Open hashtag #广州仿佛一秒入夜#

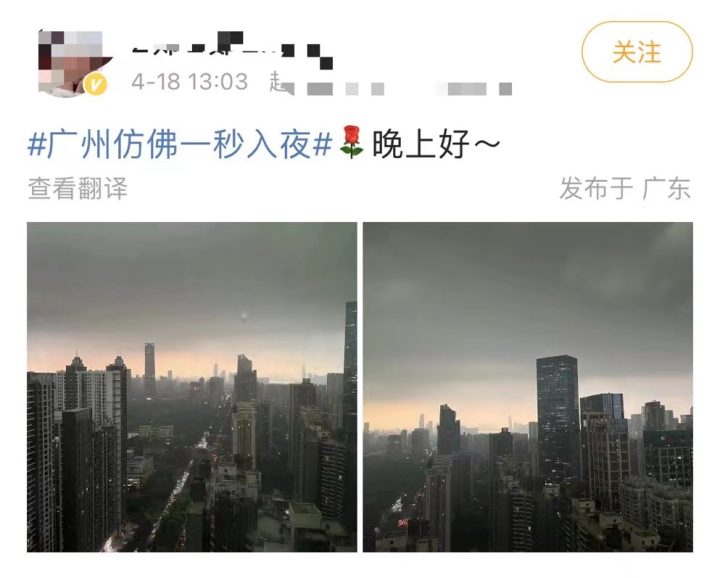pos(180,144)
